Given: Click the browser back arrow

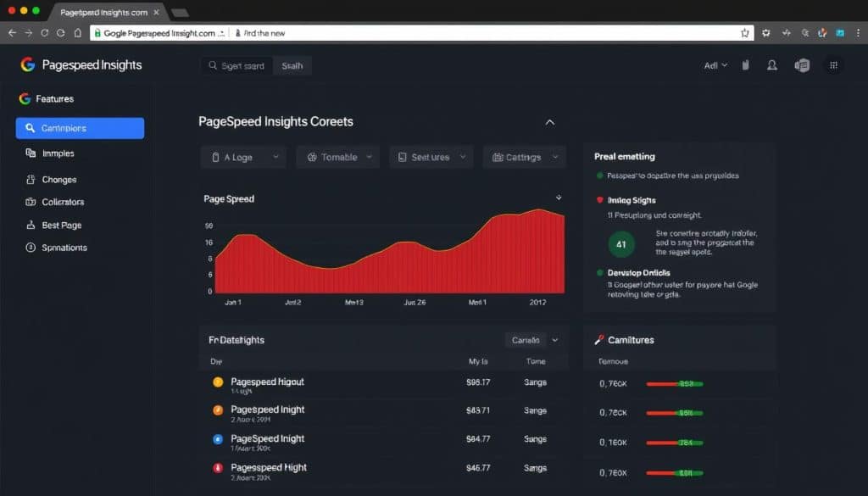Looking at the screenshot, I should [x=12, y=33].
